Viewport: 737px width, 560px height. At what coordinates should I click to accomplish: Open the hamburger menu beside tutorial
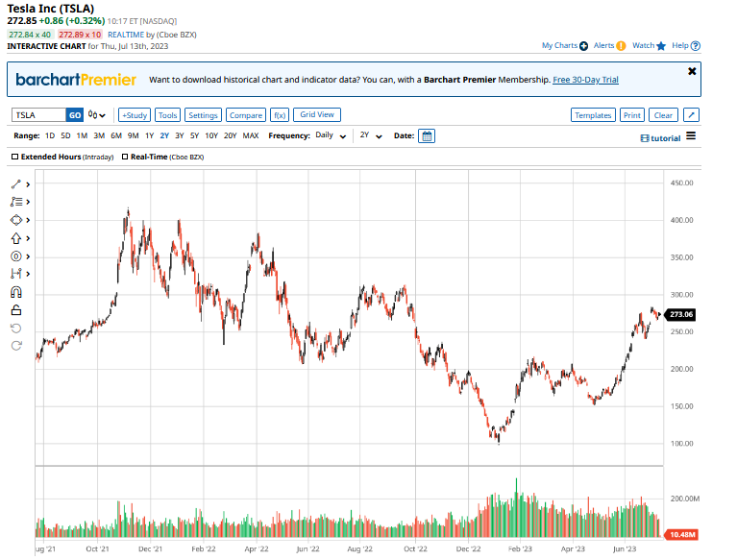[691, 136]
